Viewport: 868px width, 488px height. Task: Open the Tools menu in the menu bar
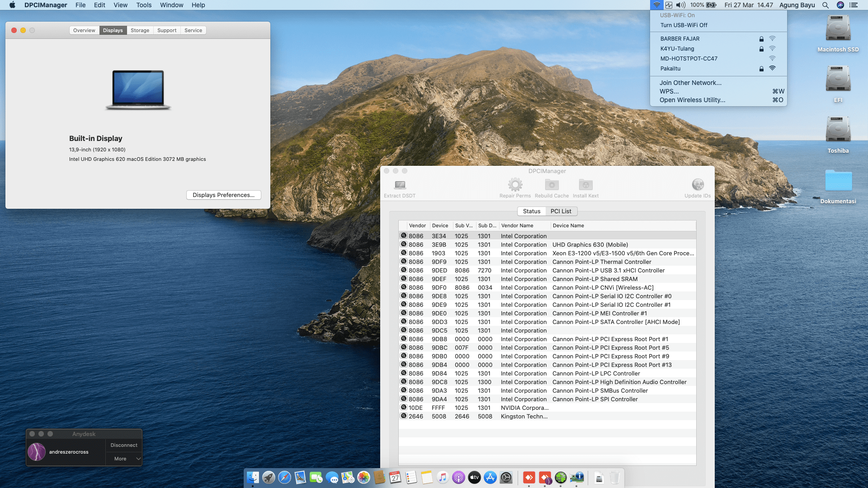pyautogui.click(x=144, y=5)
